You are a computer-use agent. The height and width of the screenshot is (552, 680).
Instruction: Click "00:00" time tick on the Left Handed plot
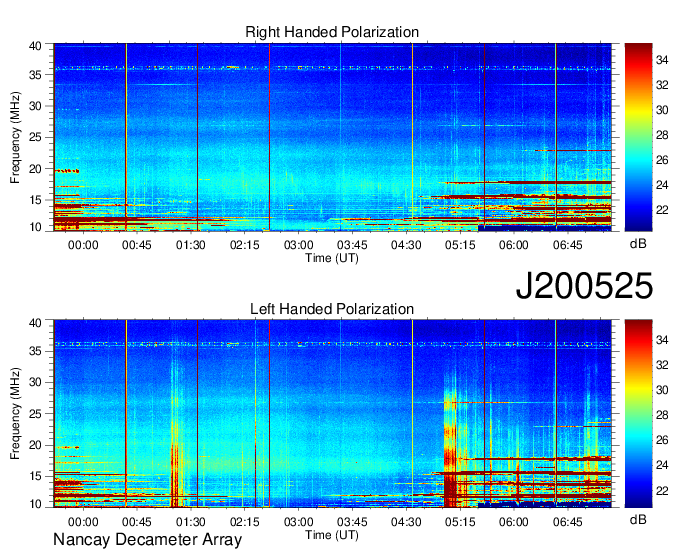pyautogui.click(x=83, y=522)
